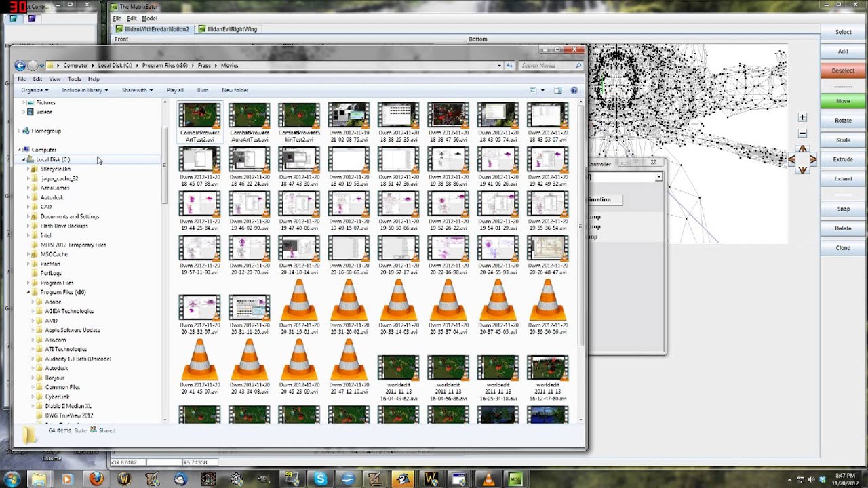The height and width of the screenshot is (488, 868).
Task: Select the Documents and Settings folder
Action: [x=69, y=217]
